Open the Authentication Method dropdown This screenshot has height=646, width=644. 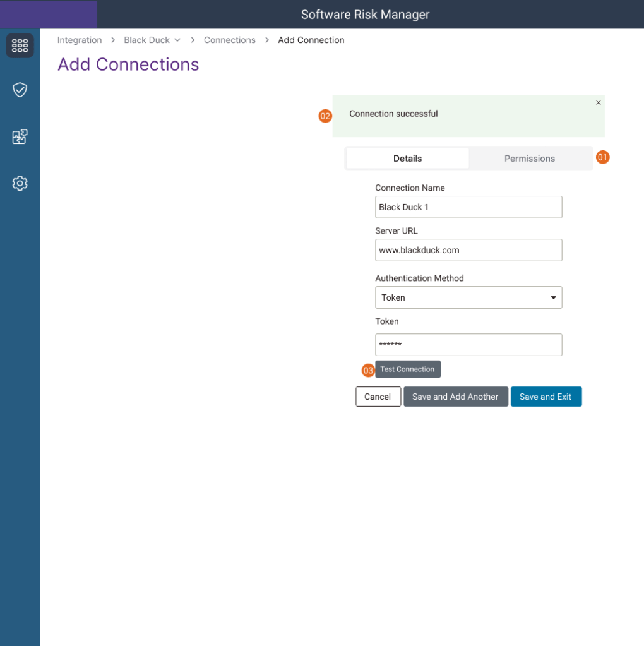click(468, 297)
